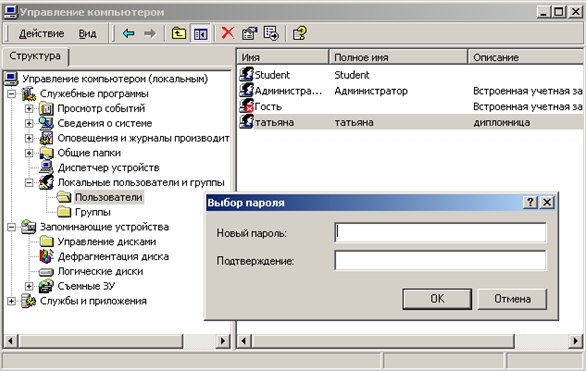Collapse the Служебные программы node
Image resolution: width=586 pixels, height=371 pixels.
point(12,93)
